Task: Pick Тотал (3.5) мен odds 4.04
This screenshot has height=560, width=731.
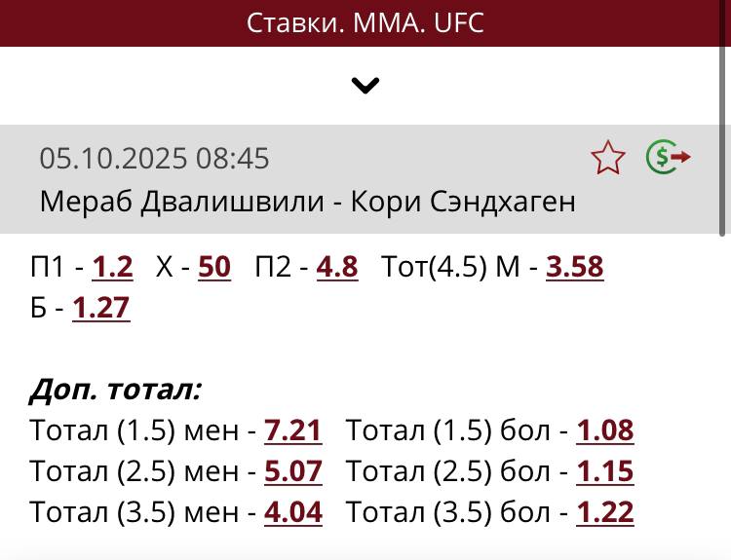Action: point(292,512)
